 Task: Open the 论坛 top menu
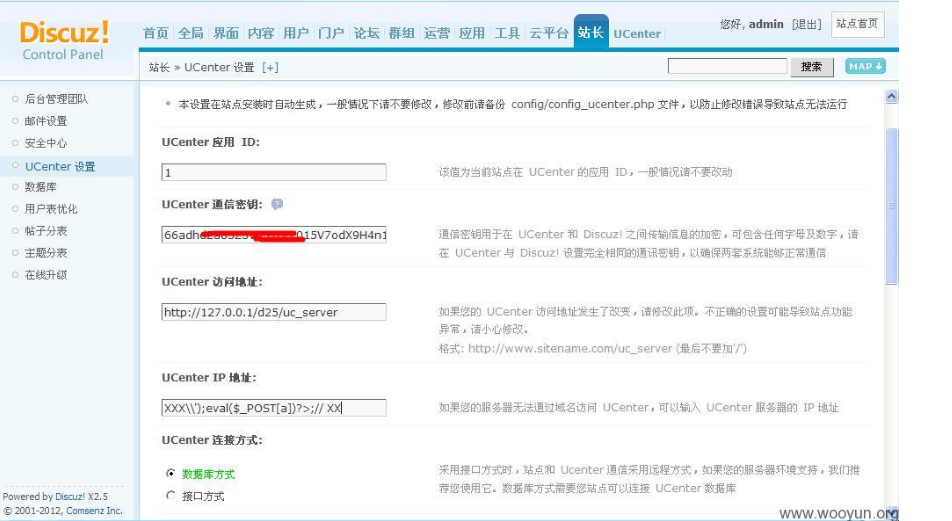pyautogui.click(x=367, y=33)
